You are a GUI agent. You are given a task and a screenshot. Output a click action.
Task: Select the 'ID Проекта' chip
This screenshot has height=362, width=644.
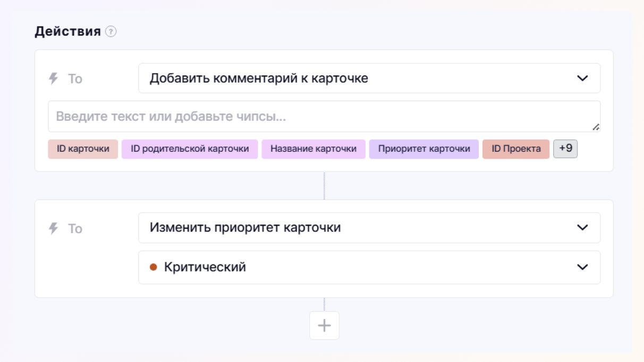[x=516, y=149]
